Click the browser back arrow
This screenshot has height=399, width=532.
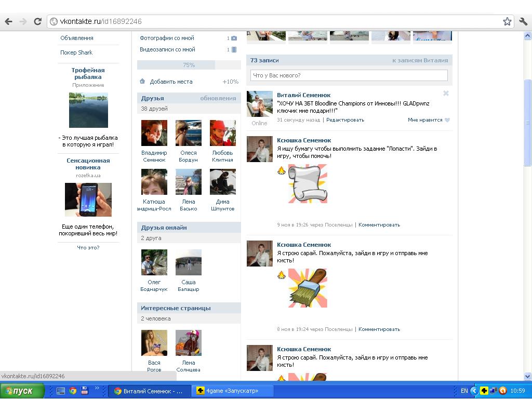tap(8, 21)
